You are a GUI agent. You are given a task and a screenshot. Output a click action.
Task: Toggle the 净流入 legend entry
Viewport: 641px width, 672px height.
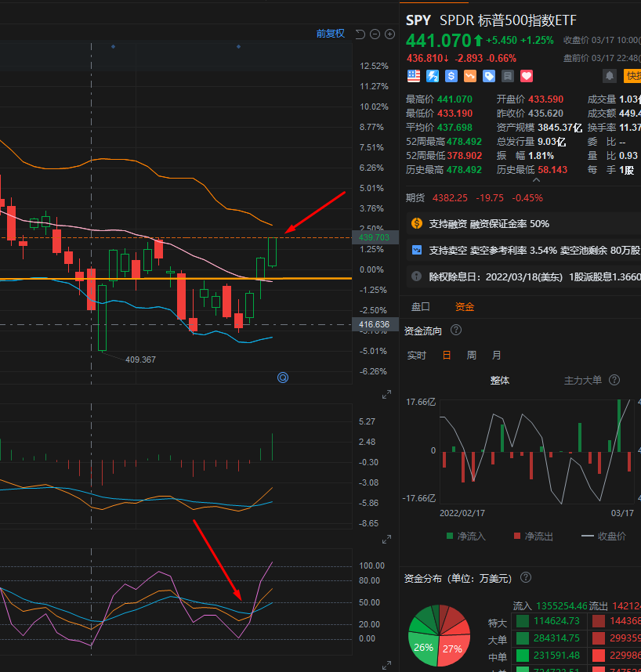[465, 537]
